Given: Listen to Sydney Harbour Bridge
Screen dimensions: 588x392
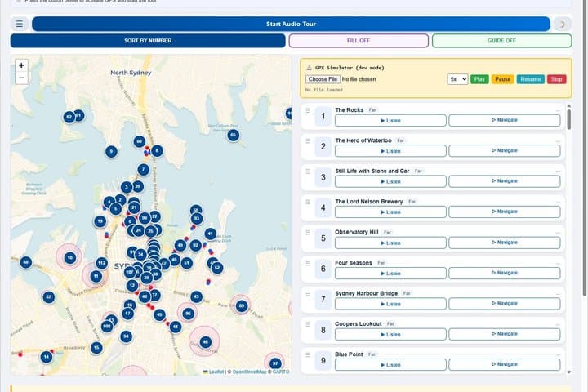Looking at the screenshot, I should (x=390, y=304).
